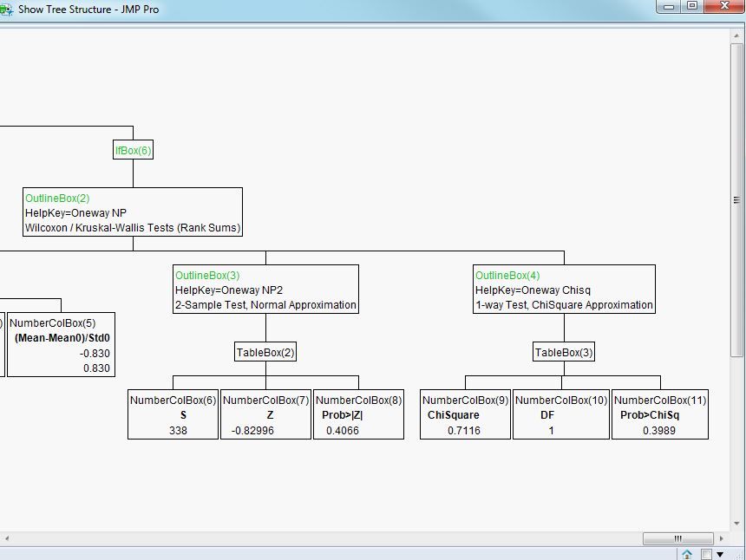Click the horizontal scrollbar left arrow
Viewport: 746px width, 560px height.
point(7,538)
